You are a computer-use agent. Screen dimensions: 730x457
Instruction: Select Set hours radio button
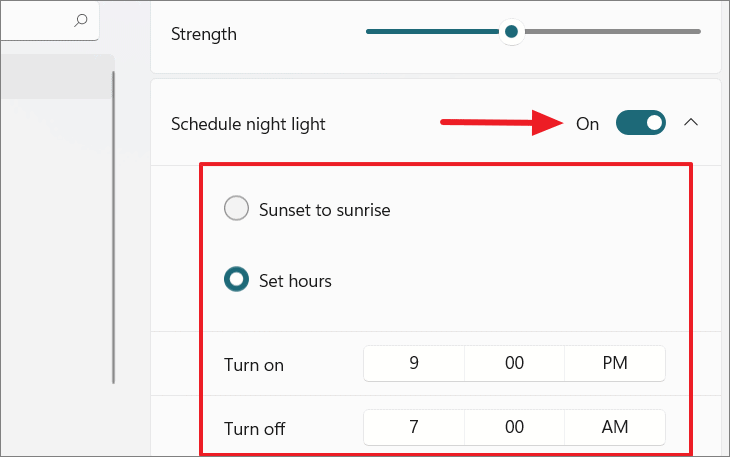click(237, 279)
